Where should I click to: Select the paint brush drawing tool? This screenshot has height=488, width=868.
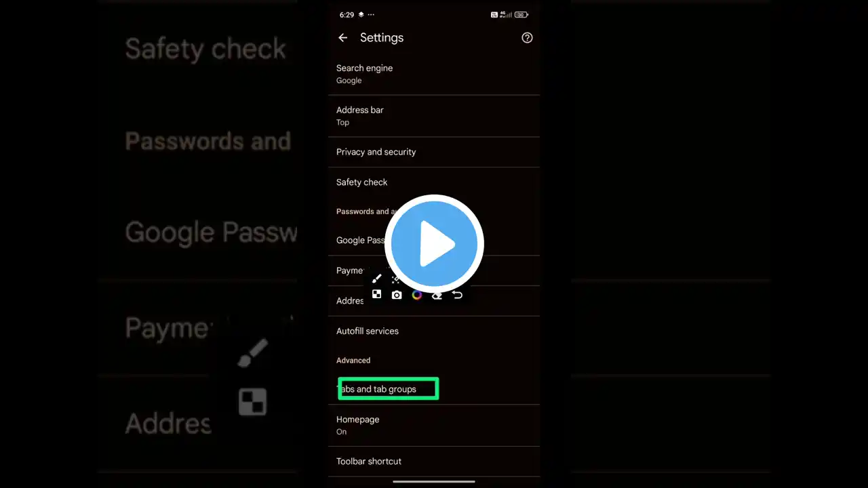pyautogui.click(x=377, y=279)
